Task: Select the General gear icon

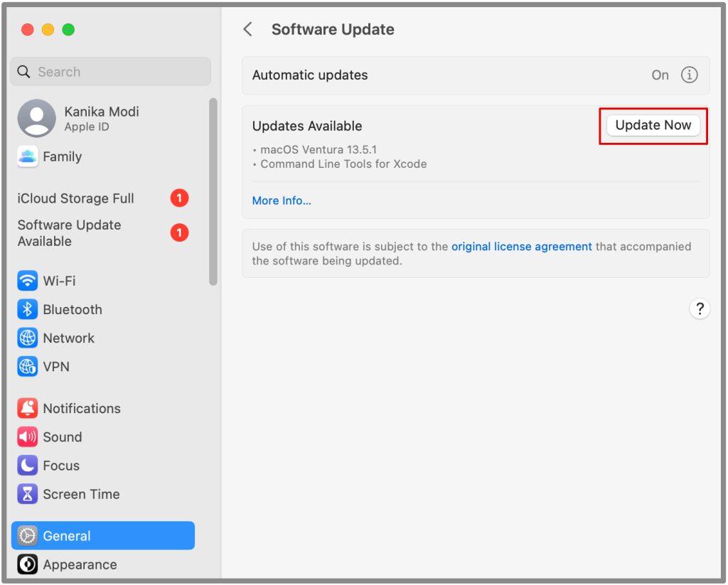Action: 28,536
